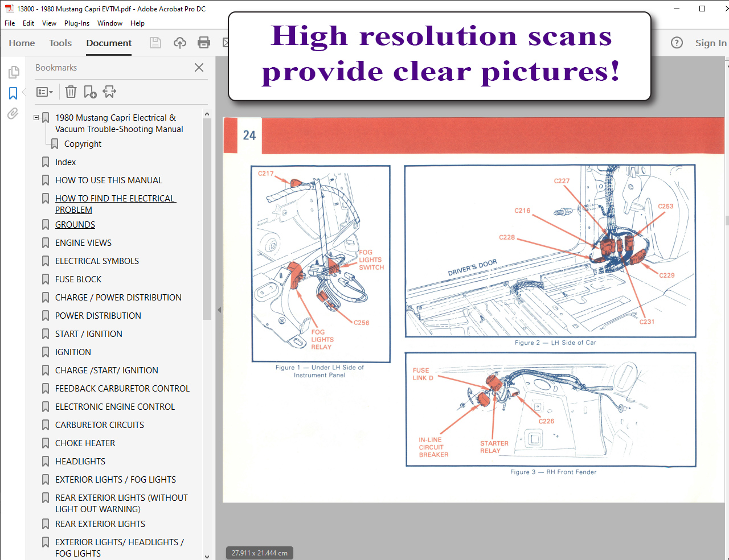Follow the GROUNDS bookmark link
The height and width of the screenshot is (560, 729).
(75, 225)
